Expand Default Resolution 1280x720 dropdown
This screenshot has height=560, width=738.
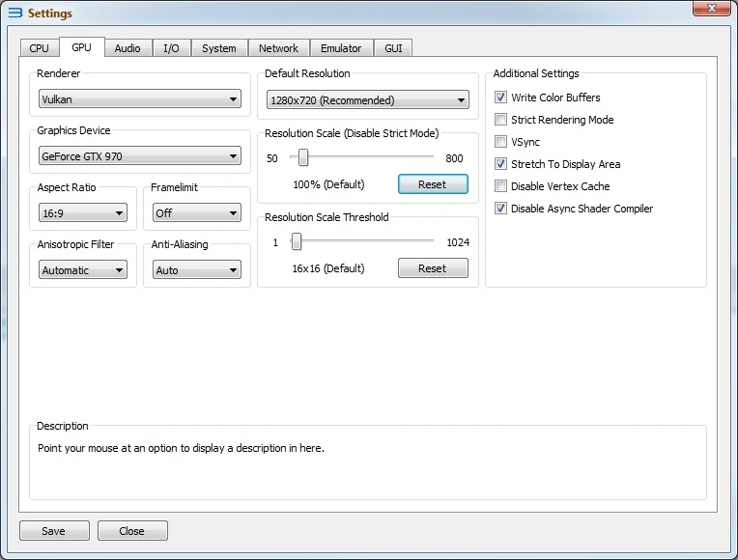[x=368, y=99]
